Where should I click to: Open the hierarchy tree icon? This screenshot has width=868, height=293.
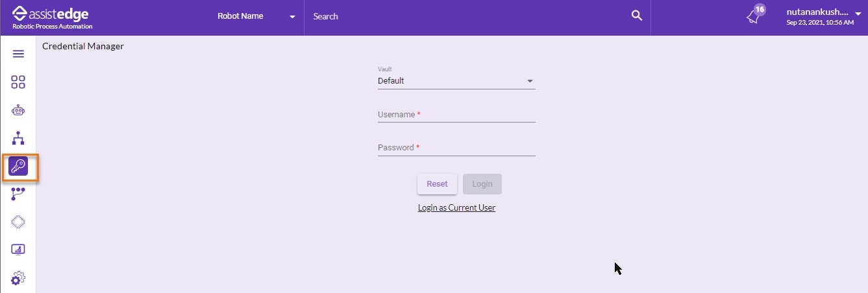18,138
